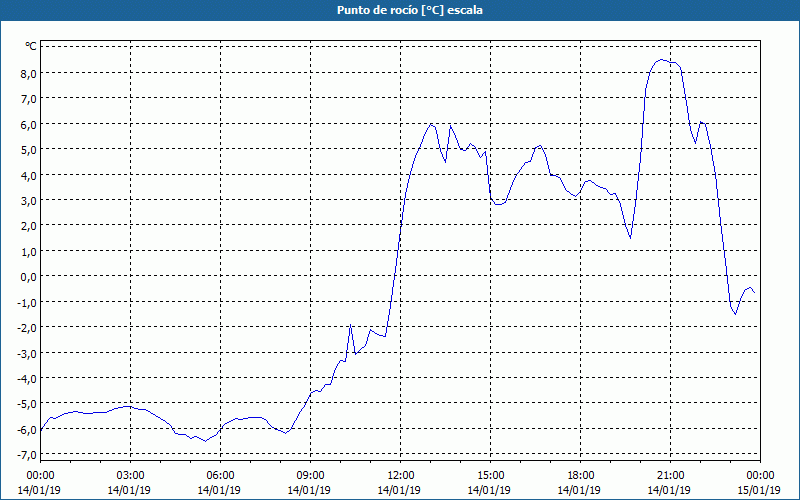Select the °C unit label on the y-axis
The width and height of the screenshot is (800, 500).
(31, 46)
